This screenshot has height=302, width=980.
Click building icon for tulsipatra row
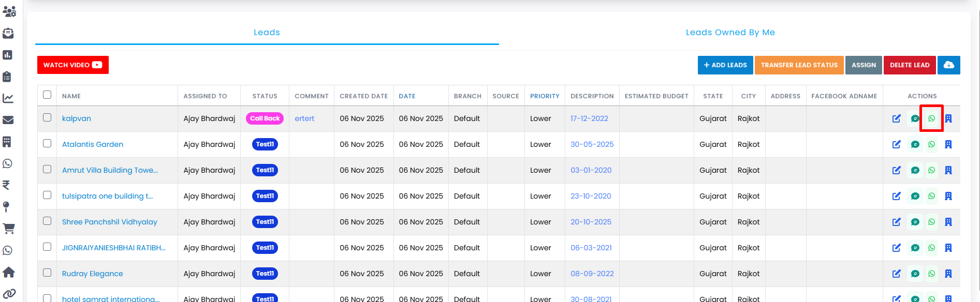[x=948, y=196]
